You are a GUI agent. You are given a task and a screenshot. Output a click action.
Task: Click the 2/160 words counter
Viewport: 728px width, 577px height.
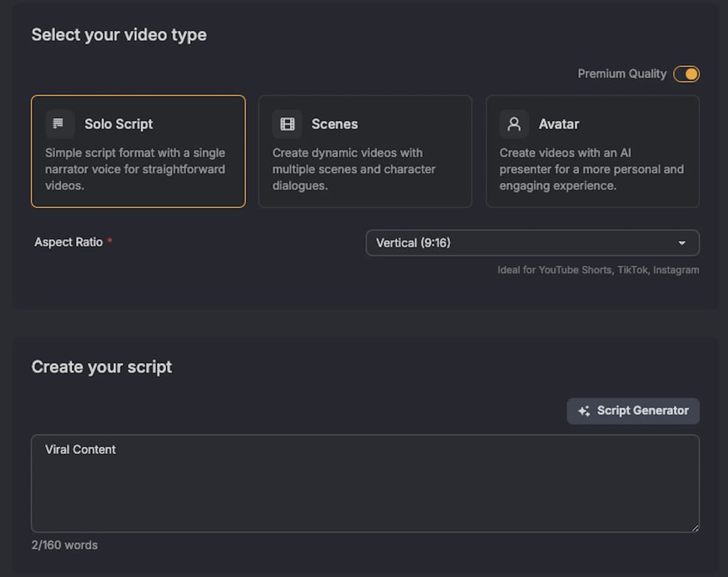coord(65,545)
